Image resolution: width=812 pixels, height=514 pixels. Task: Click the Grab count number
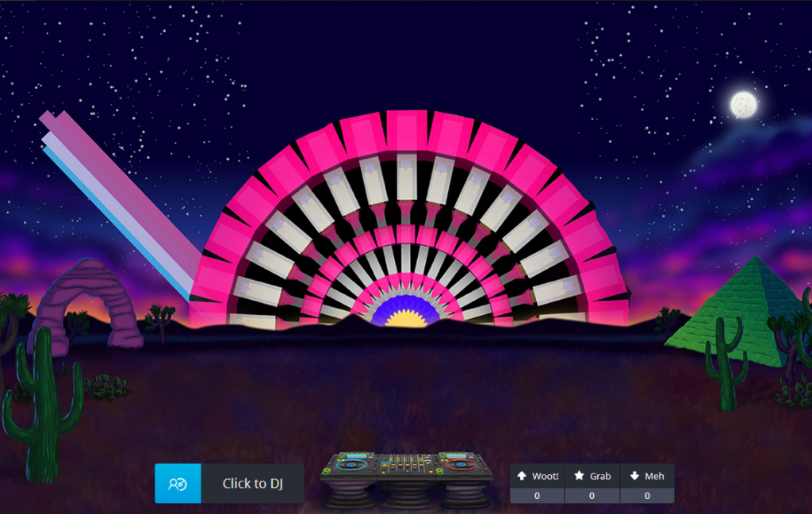tap(592, 496)
